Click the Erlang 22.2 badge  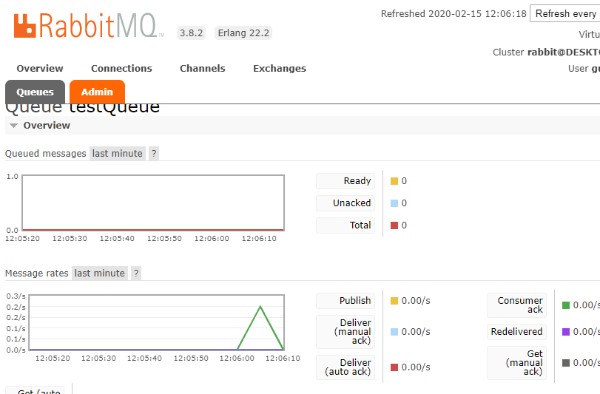243,33
